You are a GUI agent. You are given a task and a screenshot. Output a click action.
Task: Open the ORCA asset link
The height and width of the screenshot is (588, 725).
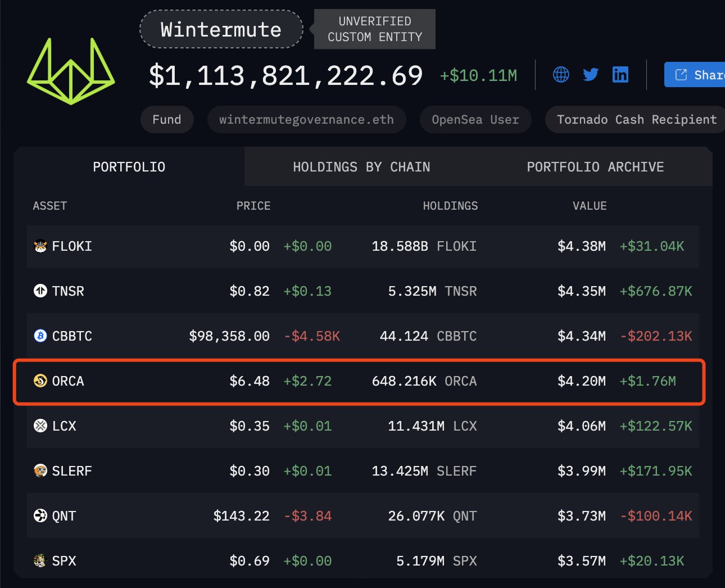pyautogui.click(x=68, y=381)
